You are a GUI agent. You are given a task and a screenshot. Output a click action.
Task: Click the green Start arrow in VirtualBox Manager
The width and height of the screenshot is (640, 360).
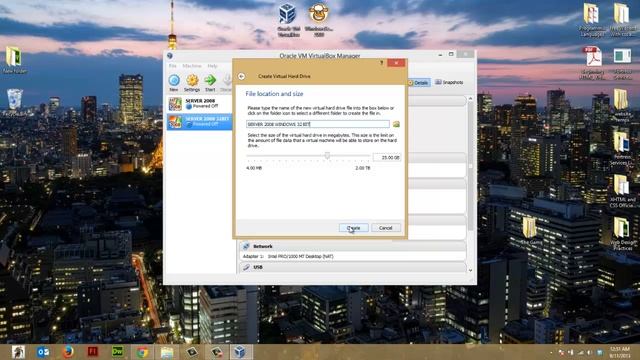[x=210, y=83]
